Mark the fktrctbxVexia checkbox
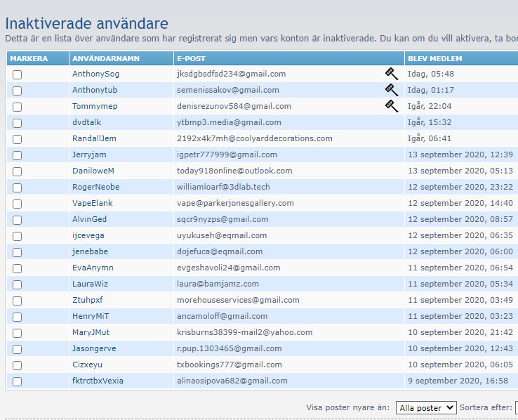 tap(17, 381)
